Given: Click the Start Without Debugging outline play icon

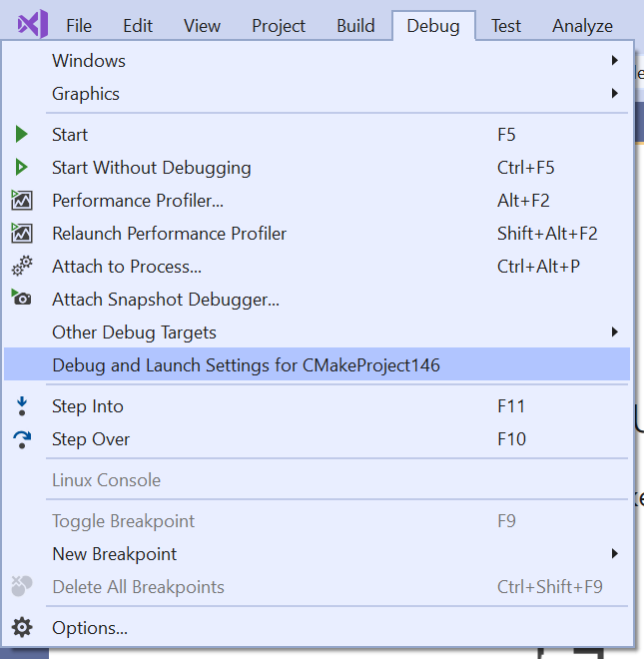Looking at the screenshot, I should (x=21, y=168).
